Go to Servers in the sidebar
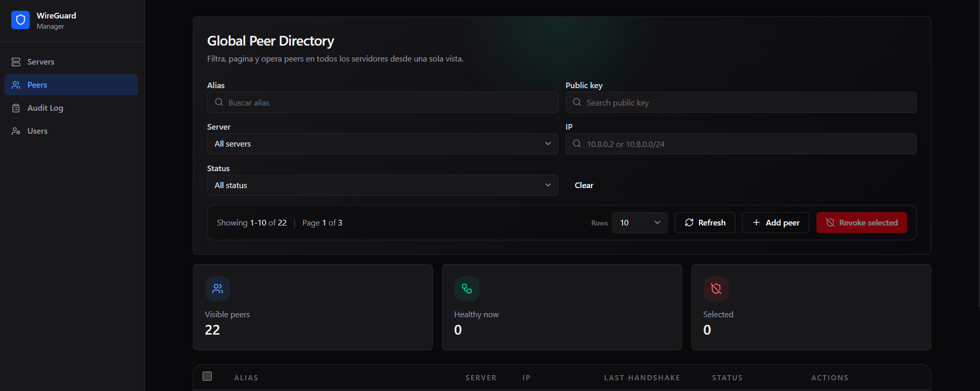 point(71,62)
